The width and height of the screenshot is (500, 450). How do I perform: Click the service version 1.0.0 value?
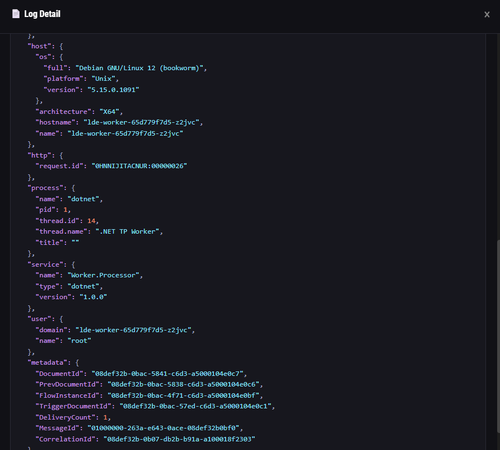(93, 297)
